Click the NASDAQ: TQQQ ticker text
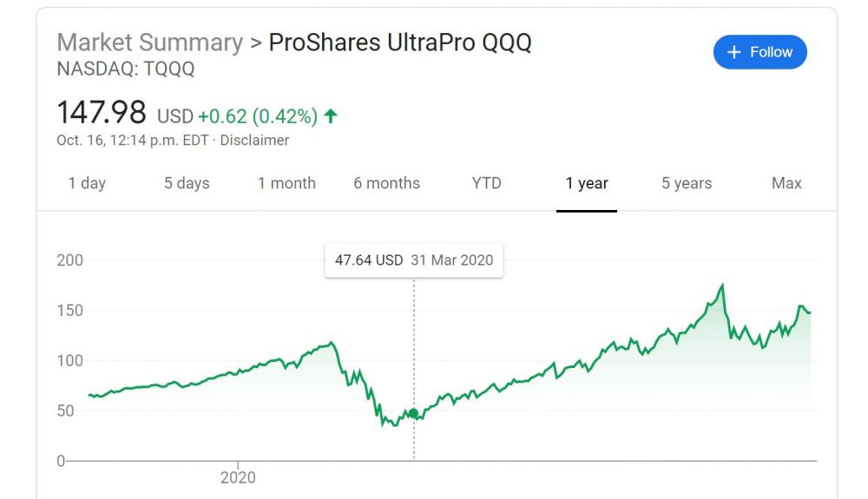Viewport: 868px width, 499px height. 126,70
